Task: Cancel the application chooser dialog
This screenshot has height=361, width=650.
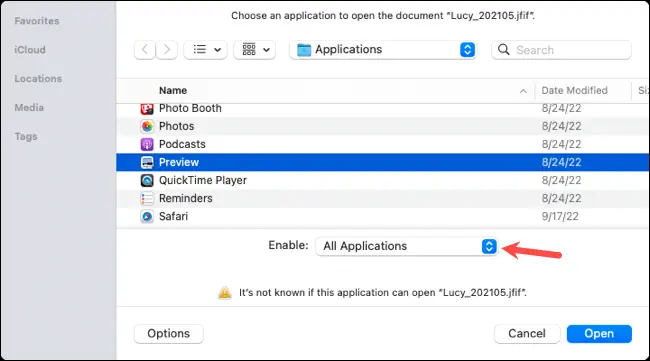Action: pyautogui.click(x=527, y=334)
